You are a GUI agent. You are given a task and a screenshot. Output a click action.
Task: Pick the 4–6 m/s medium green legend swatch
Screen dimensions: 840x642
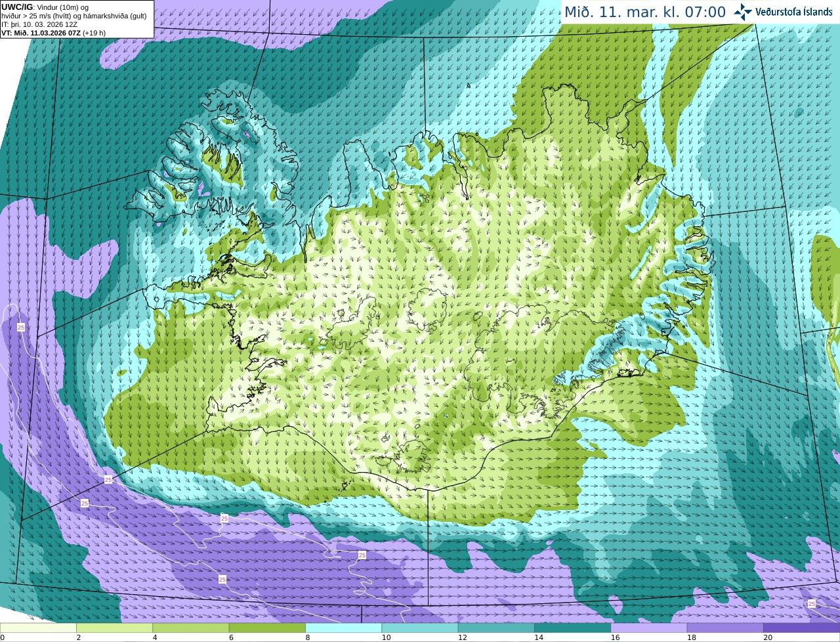point(191,628)
